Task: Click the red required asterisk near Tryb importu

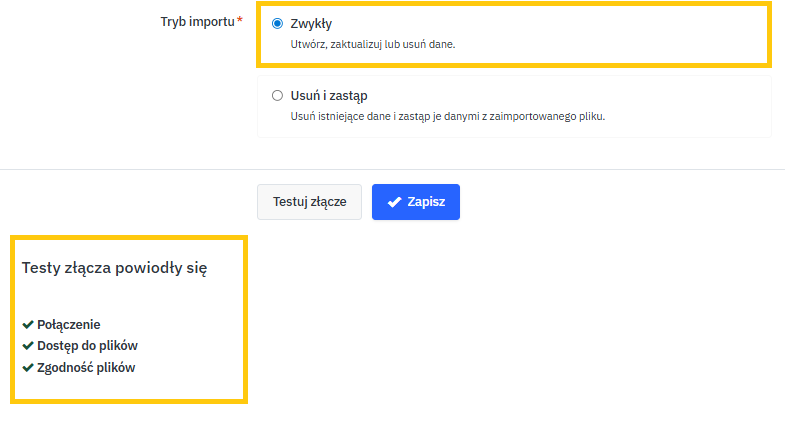Action: (x=240, y=20)
